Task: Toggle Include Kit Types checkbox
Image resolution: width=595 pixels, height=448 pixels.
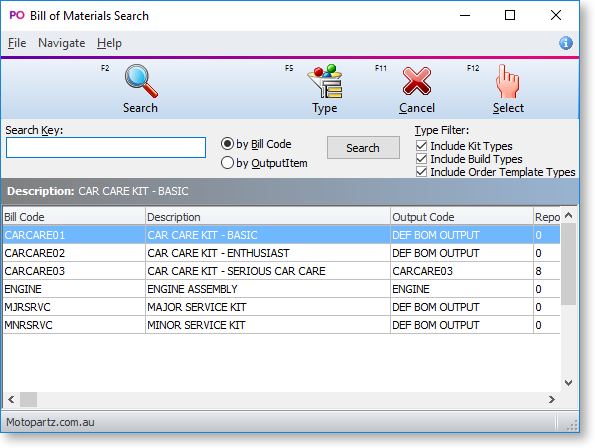Action: coord(421,146)
